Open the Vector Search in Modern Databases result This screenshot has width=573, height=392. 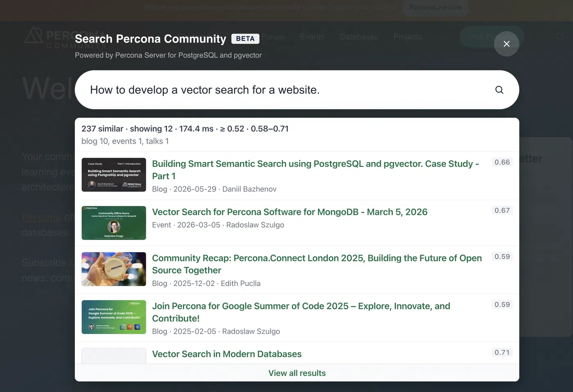click(227, 354)
